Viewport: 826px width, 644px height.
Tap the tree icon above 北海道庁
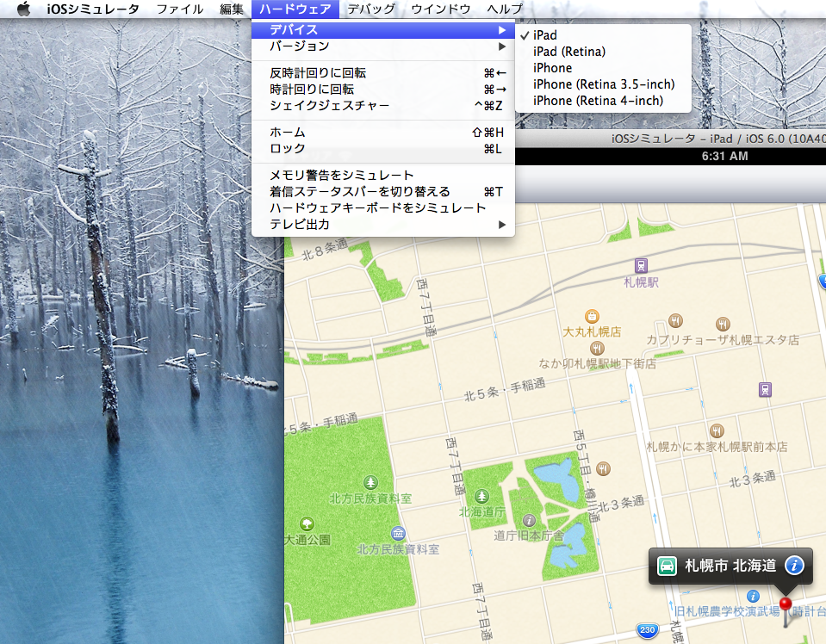481,496
